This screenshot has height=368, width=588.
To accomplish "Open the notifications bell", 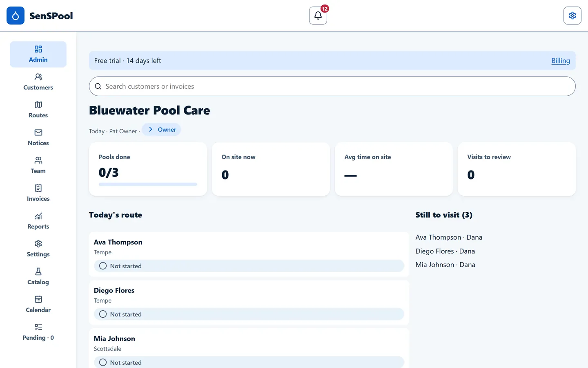I will pyautogui.click(x=318, y=16).
